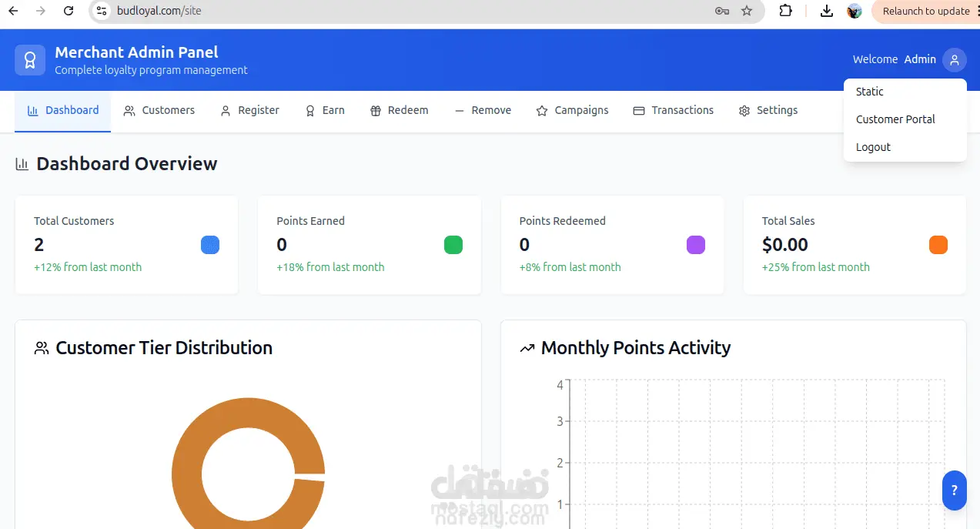Open the Campaigns tab
Screen dimensions: 980x529
(572, 110)
